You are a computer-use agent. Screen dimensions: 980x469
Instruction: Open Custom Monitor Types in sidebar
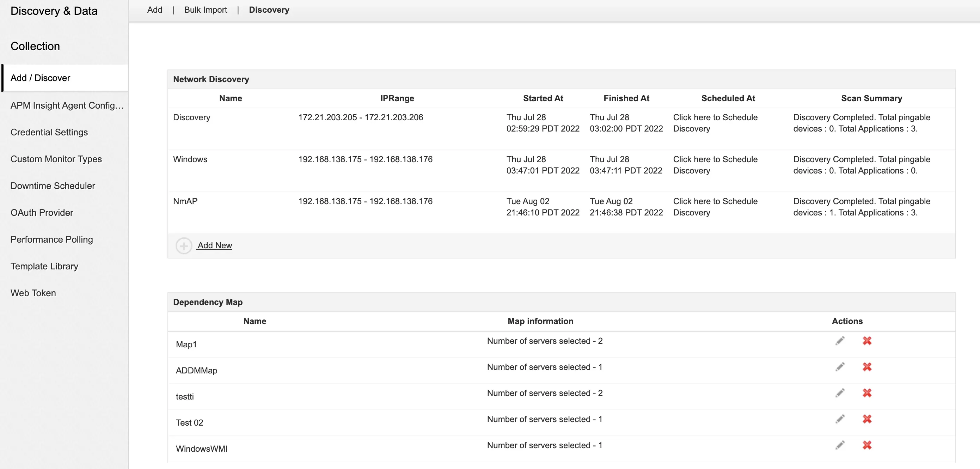(56, 159)
